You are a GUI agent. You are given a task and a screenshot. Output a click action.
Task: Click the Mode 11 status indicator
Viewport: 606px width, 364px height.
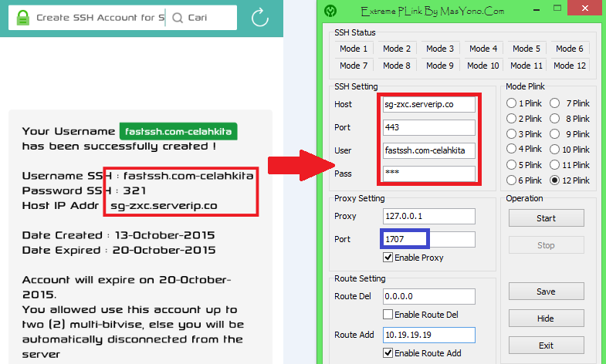click(x=526, y=66)
